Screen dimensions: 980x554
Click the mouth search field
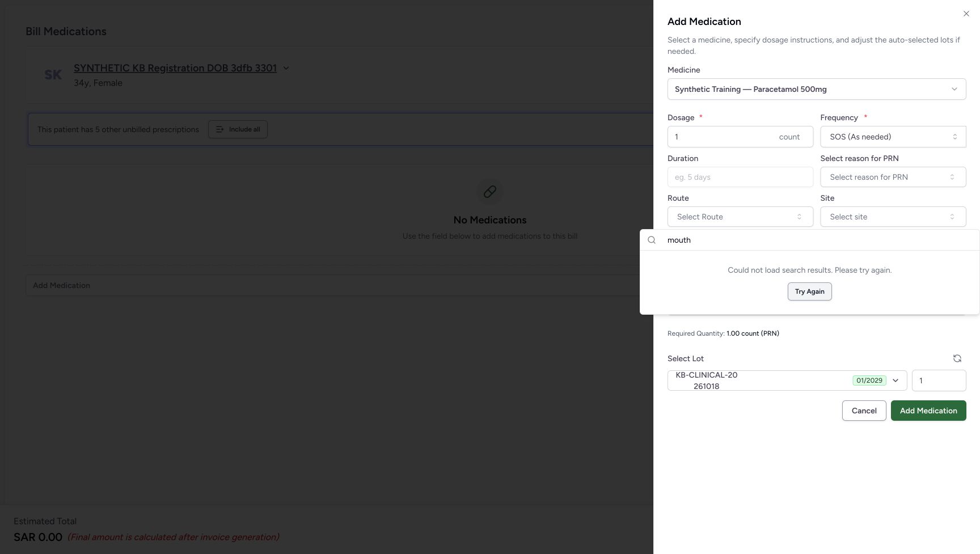(817, 240)
